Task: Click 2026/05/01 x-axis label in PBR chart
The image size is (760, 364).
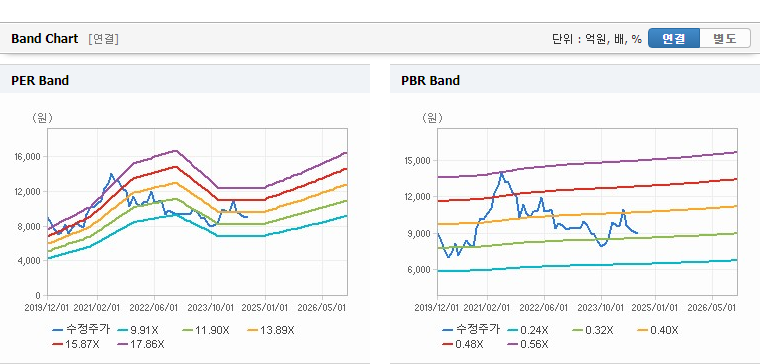Action: (x=712, y=308)
